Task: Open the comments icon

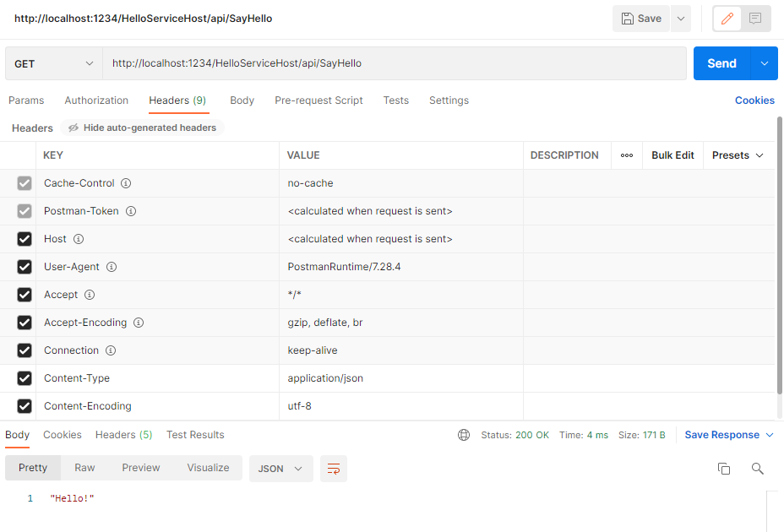Action: pos(755,19)
